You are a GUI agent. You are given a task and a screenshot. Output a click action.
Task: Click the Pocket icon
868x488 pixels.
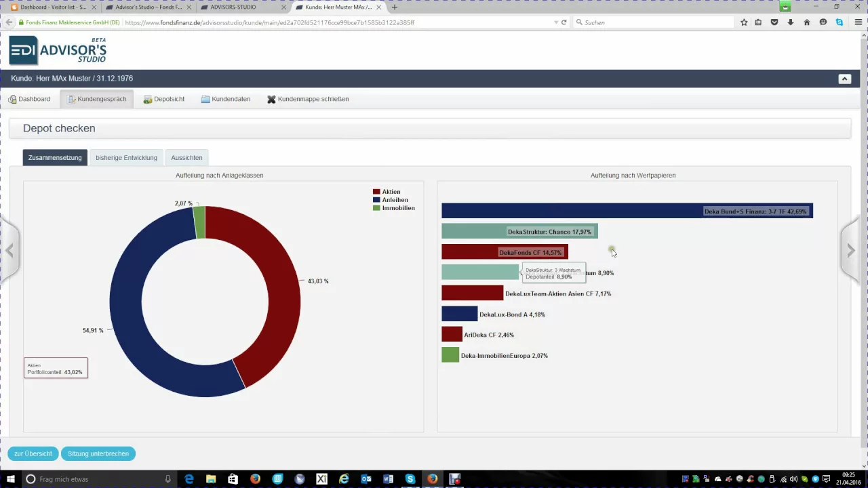[x=774, y=22]
